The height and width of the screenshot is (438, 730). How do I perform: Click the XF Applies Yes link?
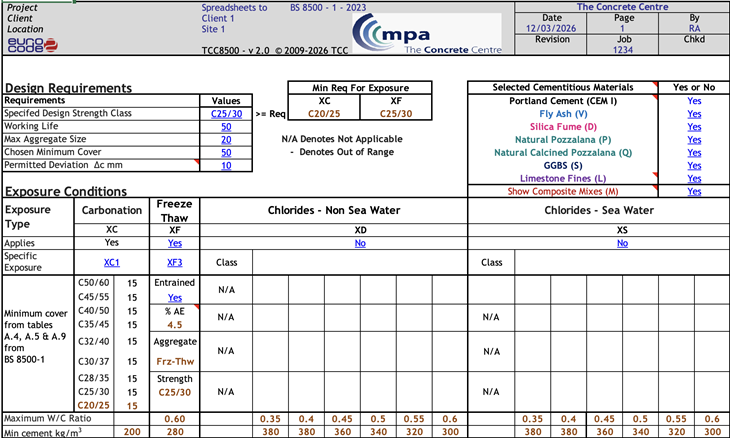click(175, 243)
